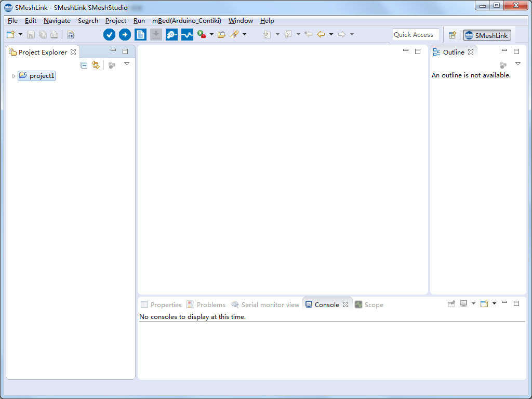This screenshot has height=399, width=532.
Task: Open the Search menu
Action: (x=88, y=21)
